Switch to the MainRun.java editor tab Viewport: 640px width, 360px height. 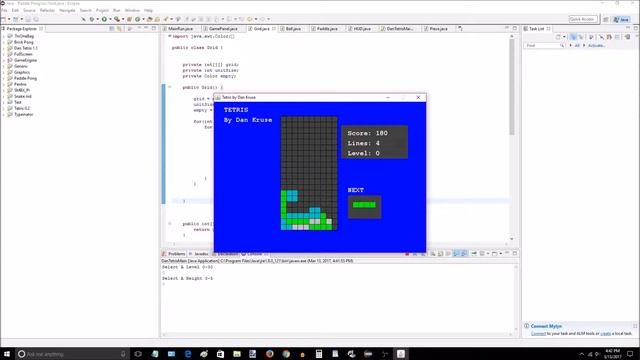180,29
